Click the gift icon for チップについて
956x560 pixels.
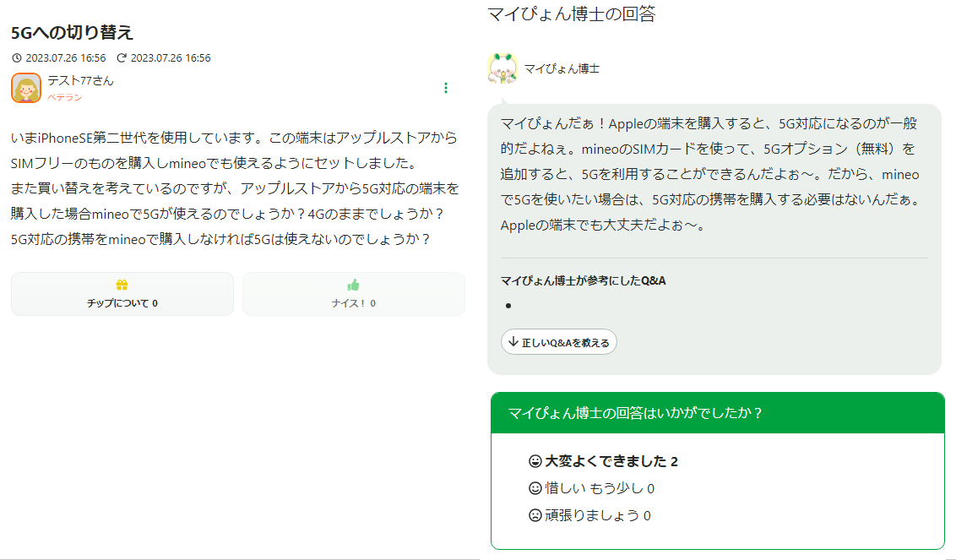(122, 285)
